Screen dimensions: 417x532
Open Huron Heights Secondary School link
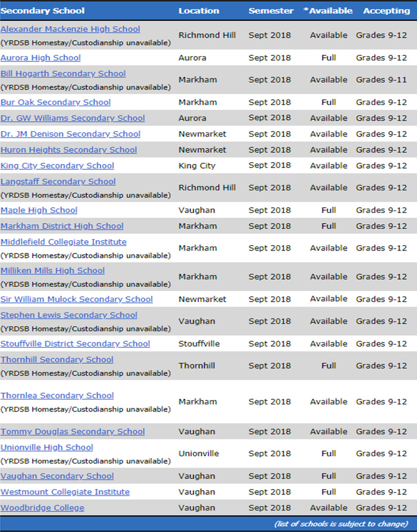point(69,150)
